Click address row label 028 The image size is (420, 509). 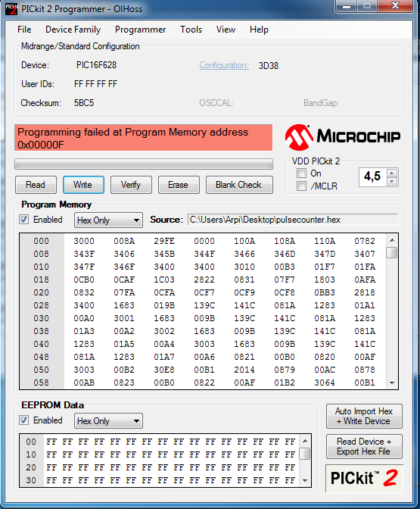click(x=41, y=305)
